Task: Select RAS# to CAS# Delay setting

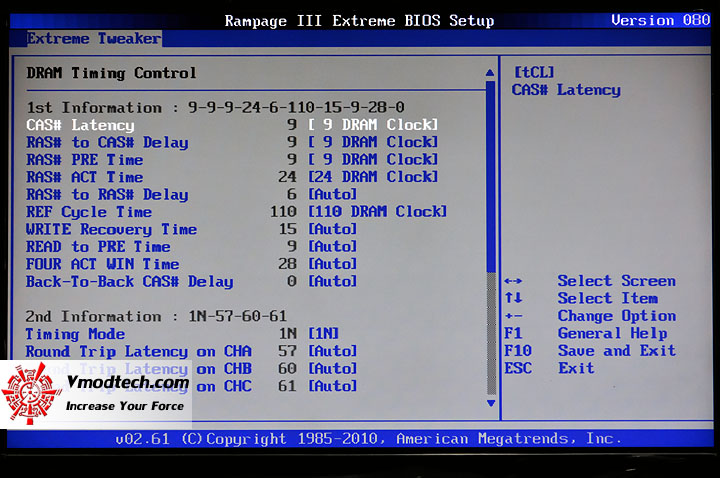Action: (107, 142)
